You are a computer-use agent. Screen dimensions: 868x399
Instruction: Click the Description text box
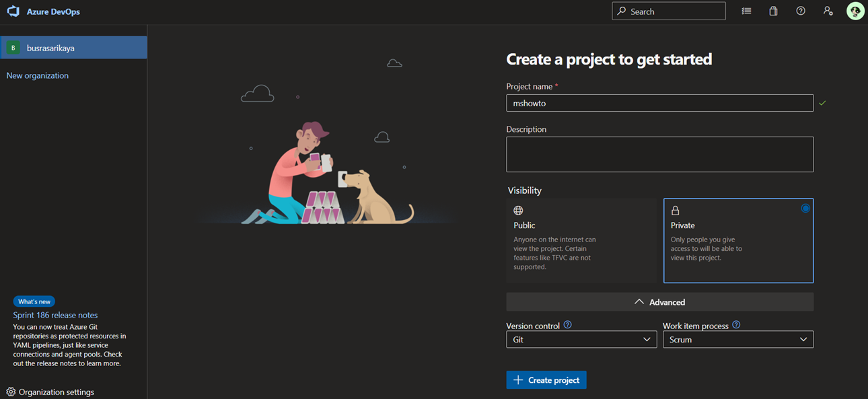click(659, 154)
